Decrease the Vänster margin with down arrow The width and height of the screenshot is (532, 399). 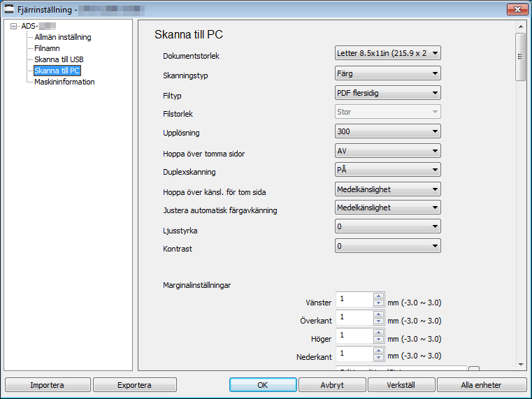[x=378, y=303]
